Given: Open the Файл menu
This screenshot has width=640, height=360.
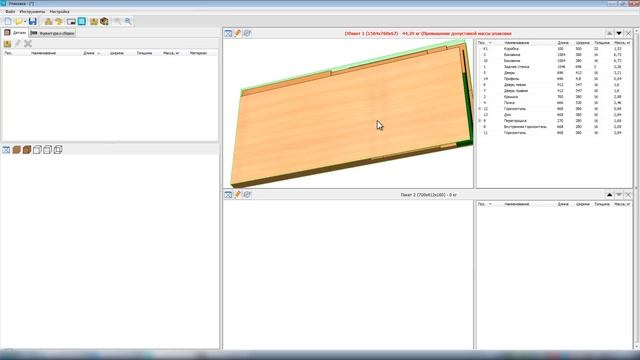Looking at the screenshot, I should coord(10,11).
